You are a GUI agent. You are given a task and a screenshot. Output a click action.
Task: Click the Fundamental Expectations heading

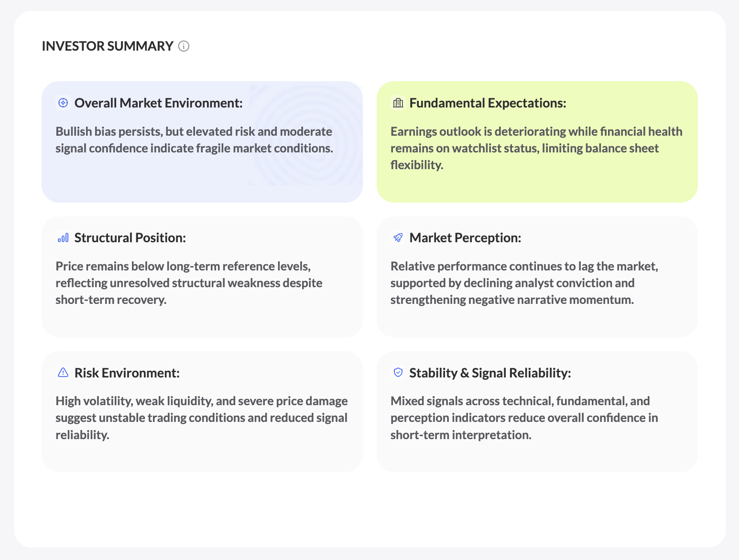click(x=488, y=103)
